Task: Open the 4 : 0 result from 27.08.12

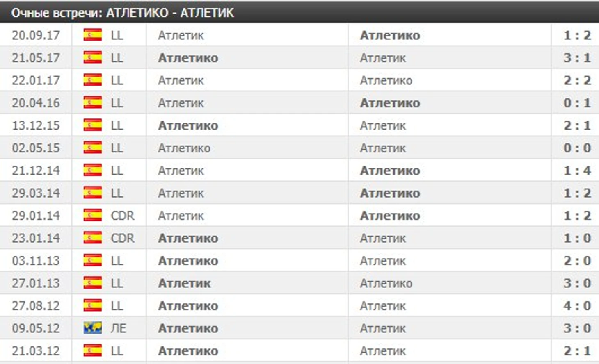Action: click(x=577, y=306)
